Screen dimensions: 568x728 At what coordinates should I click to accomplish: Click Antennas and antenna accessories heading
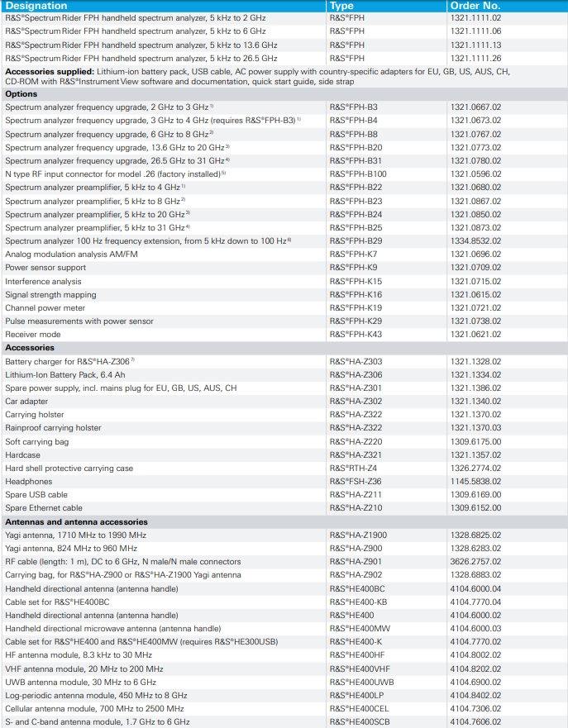(x=76, y=522)
